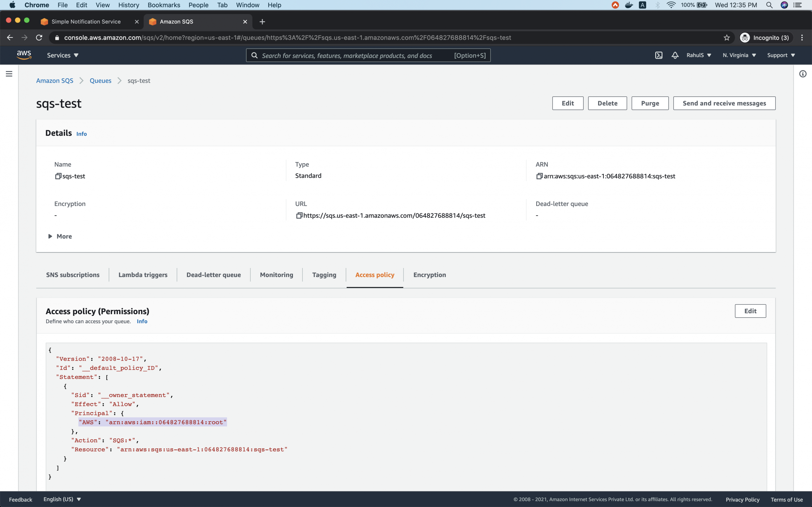Open the left navigation hamburger menu

pos(9,73)
